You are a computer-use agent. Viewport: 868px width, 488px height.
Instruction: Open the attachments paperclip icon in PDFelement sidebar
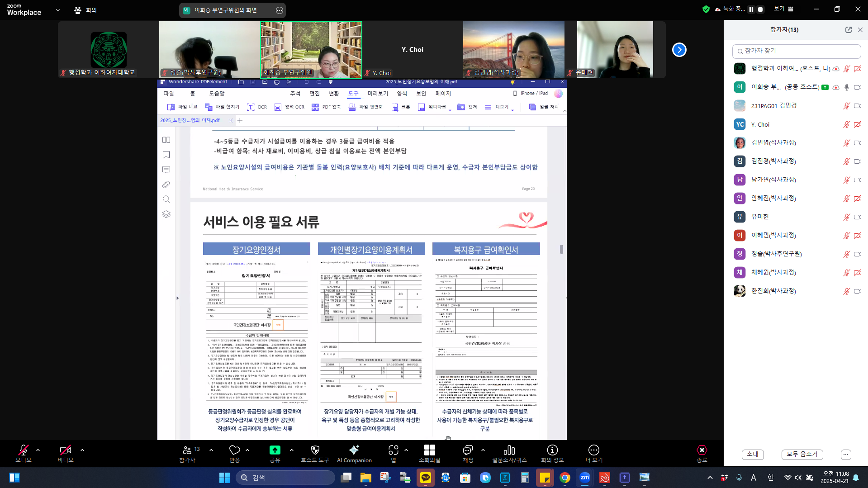[x=166, y=185]
